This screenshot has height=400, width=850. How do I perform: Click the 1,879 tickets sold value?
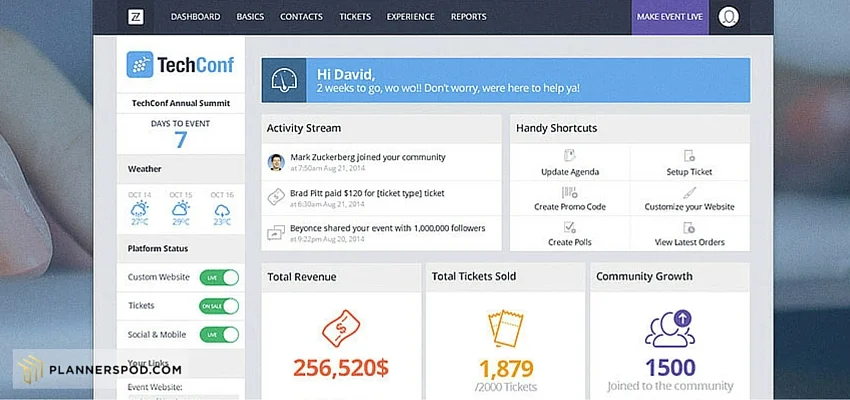pyautogui.click(x=505, y=369)
